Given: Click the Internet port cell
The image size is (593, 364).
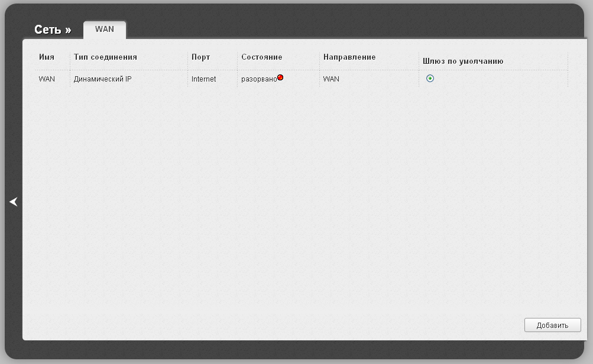Looking at the screenshot, I should coord(203,79).
